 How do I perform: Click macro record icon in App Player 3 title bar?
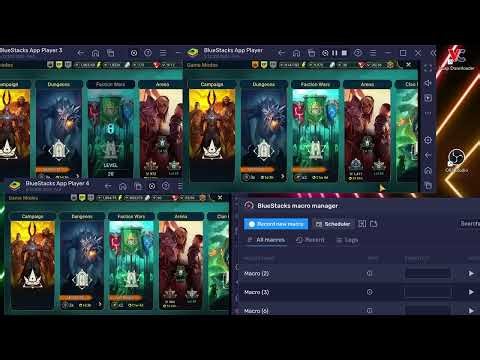[134, 53]
